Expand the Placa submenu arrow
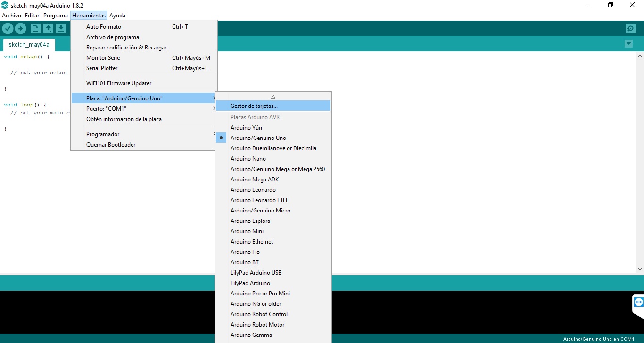This screenshot has width=644, height=343. [214, 98]
